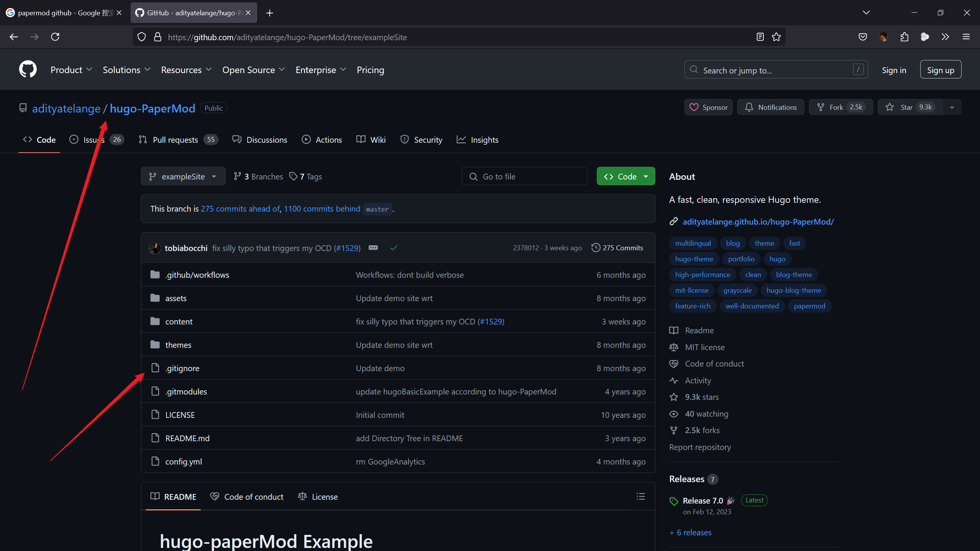The width and height of the screenshot is (980, 551).
Task: Toggle reader view icon in address bar
Action: click(760, 37)
